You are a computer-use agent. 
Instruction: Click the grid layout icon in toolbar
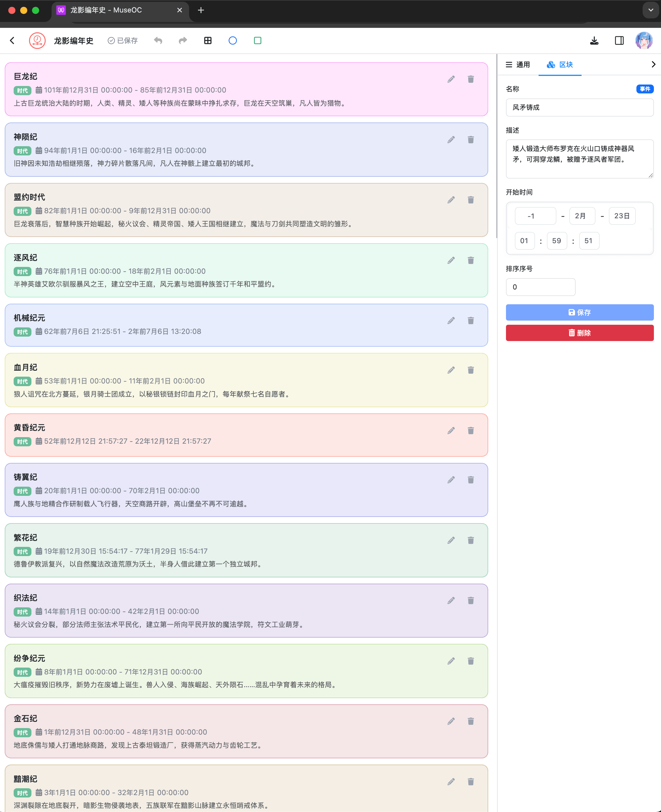click(207, 40)
